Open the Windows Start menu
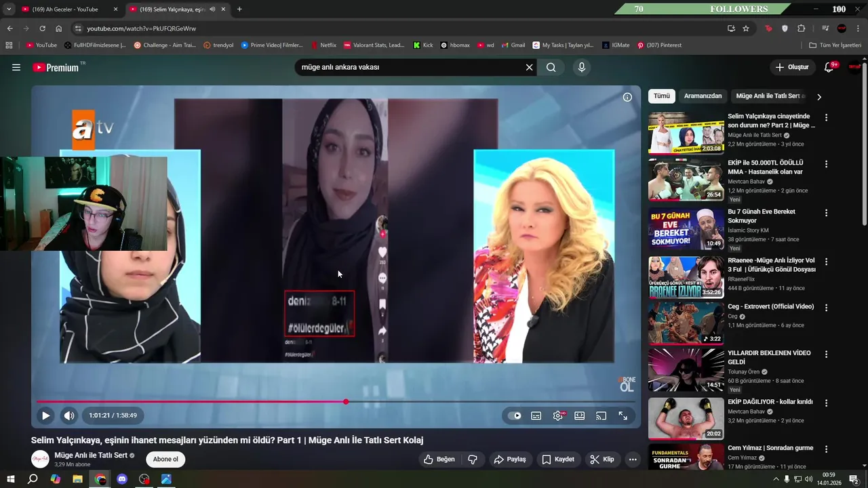868x488 pixels. (x=10, y=479)
